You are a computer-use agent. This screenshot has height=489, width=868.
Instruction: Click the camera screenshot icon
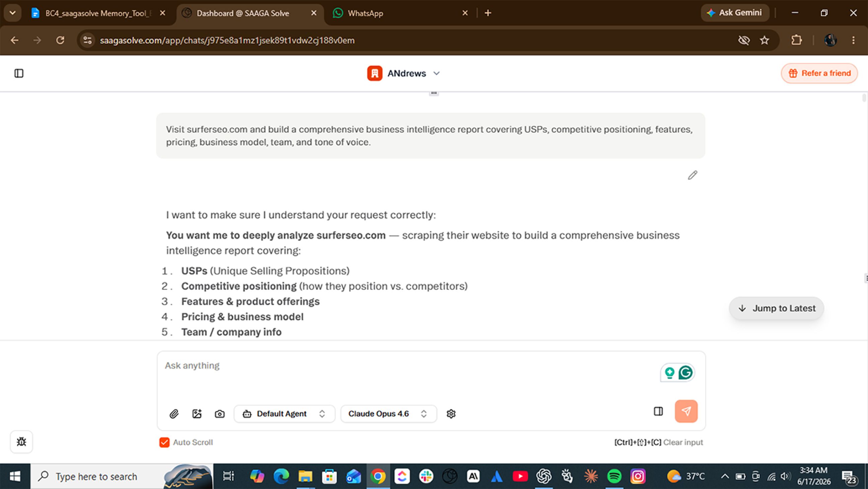pyautogui.click(x=220, y=414)
